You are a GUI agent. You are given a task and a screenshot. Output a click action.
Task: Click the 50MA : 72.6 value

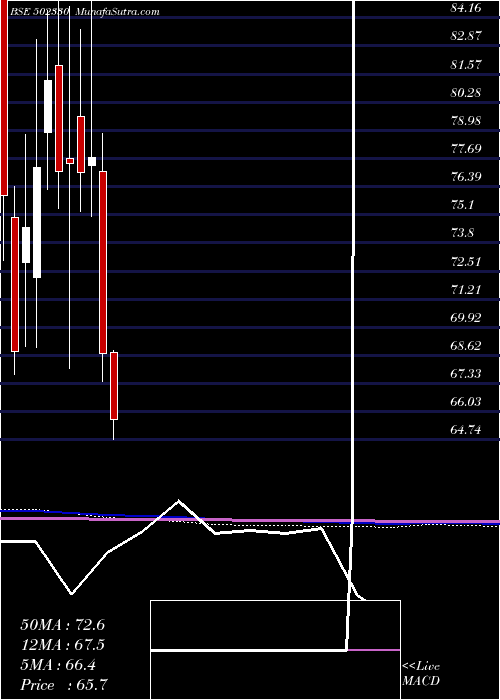tap(62, 625)
